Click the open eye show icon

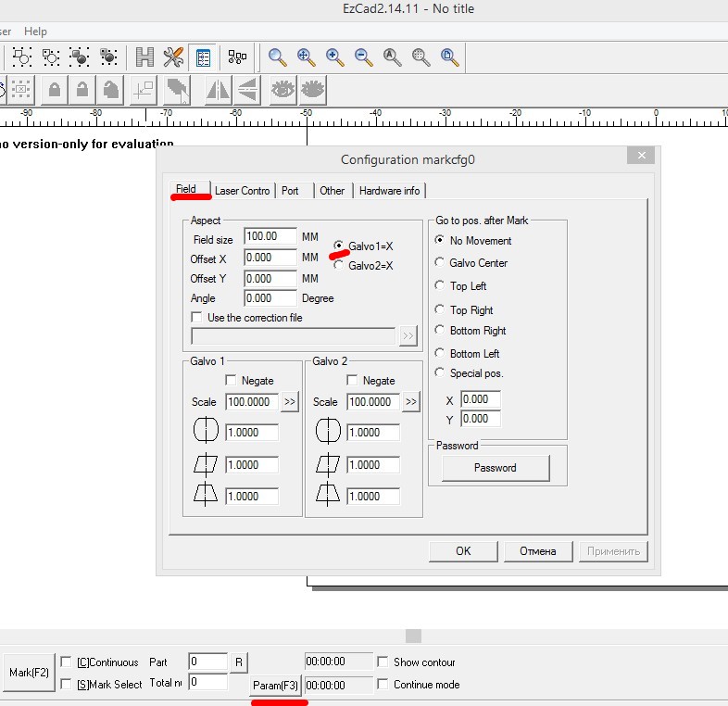[282, 90]
